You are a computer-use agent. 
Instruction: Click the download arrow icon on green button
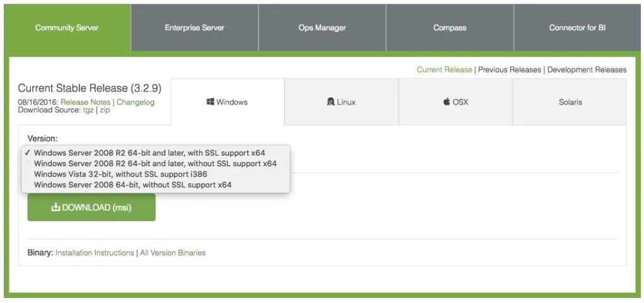coord(56,207)
